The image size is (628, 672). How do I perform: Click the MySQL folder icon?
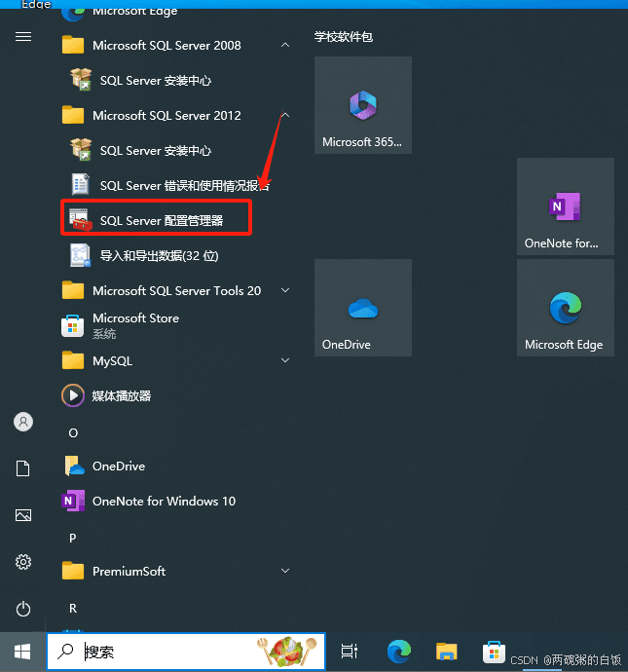point(73,361)
